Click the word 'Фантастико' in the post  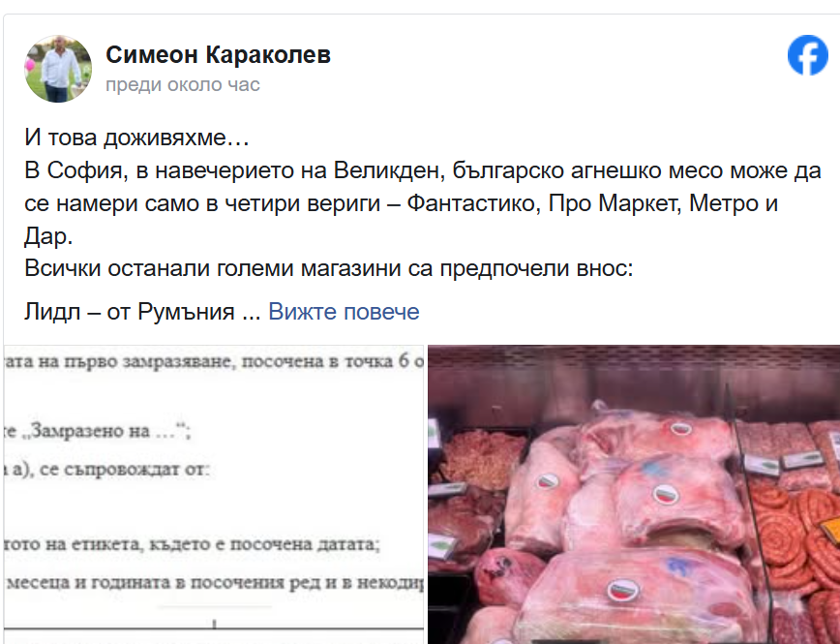pyautogui.click(x=473, y=203)
